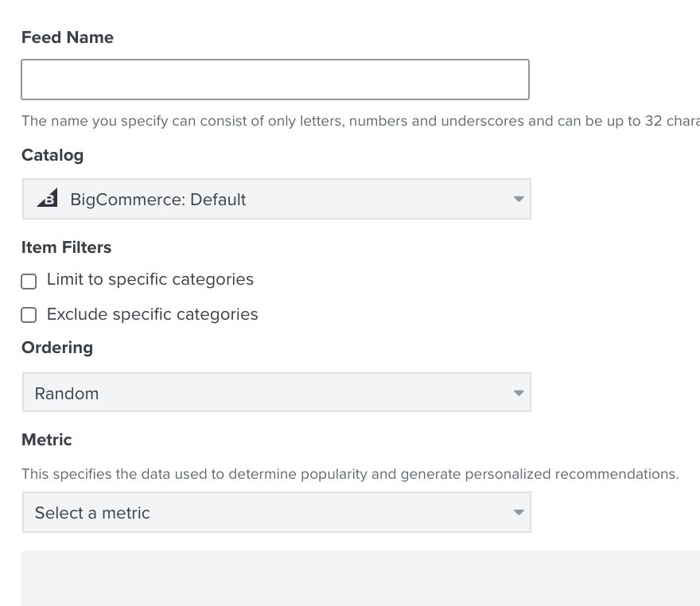Open the Ordering dropdown showing Random
Viewport: 700px width, 606px height.
pos(277,392)
